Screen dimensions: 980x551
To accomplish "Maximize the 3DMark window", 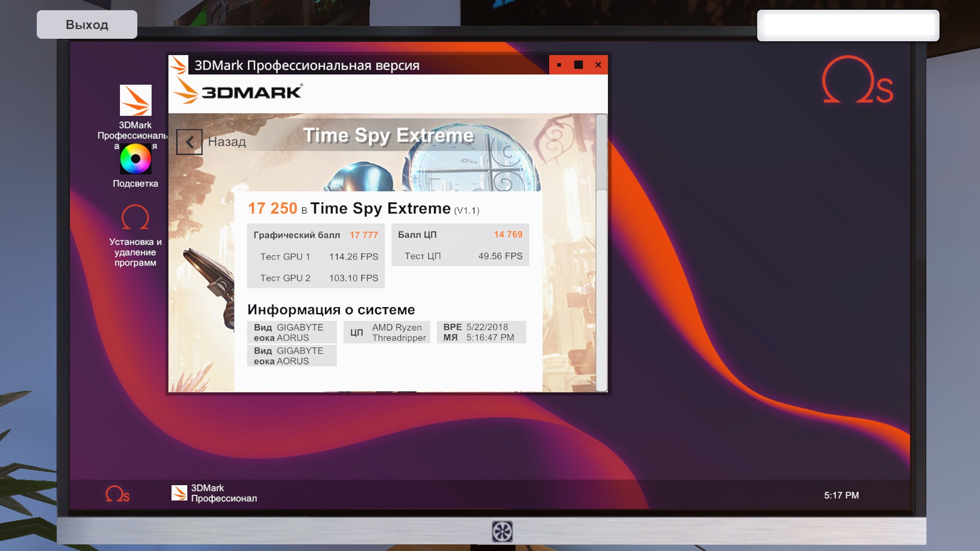I will point(578,65).
